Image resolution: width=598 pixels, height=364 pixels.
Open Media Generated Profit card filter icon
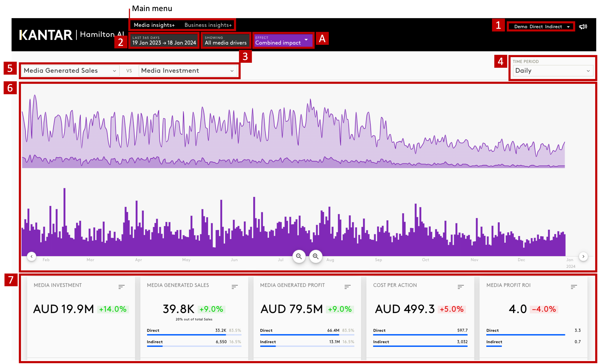pos(347,287)
